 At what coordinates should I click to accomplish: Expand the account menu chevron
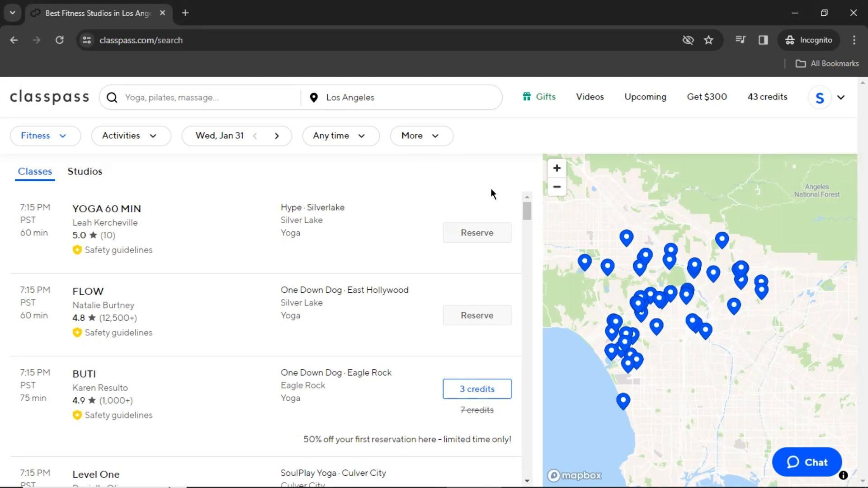[841, 98]
